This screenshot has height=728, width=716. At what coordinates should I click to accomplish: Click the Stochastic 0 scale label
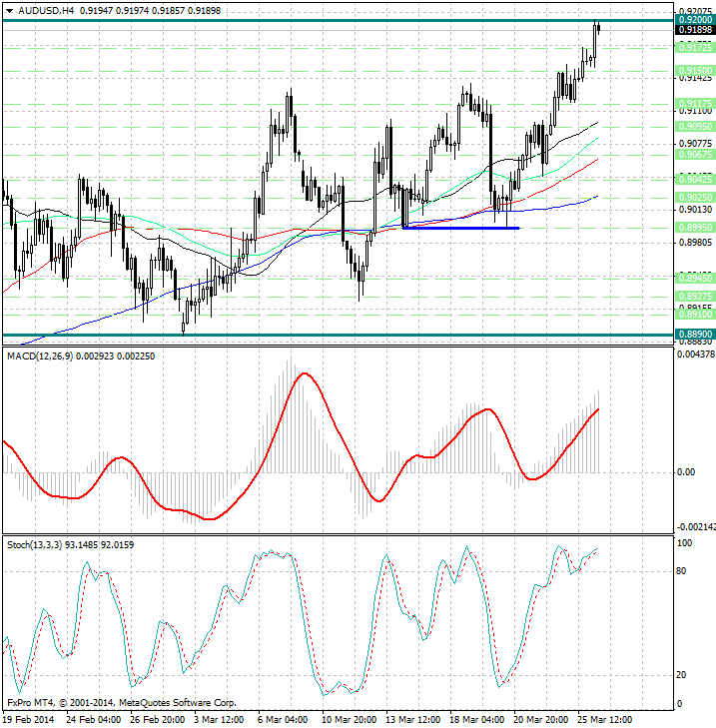[680, 704]
